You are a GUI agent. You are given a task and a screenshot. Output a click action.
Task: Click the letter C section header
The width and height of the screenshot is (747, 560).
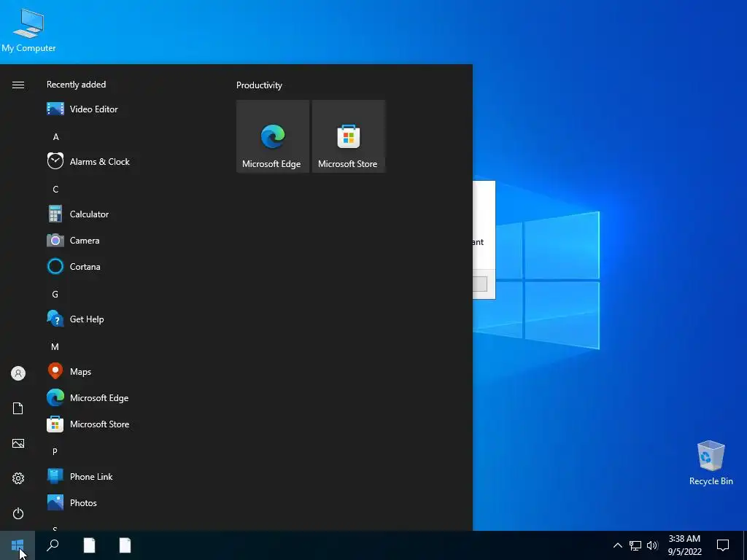[x=55, y=190]
